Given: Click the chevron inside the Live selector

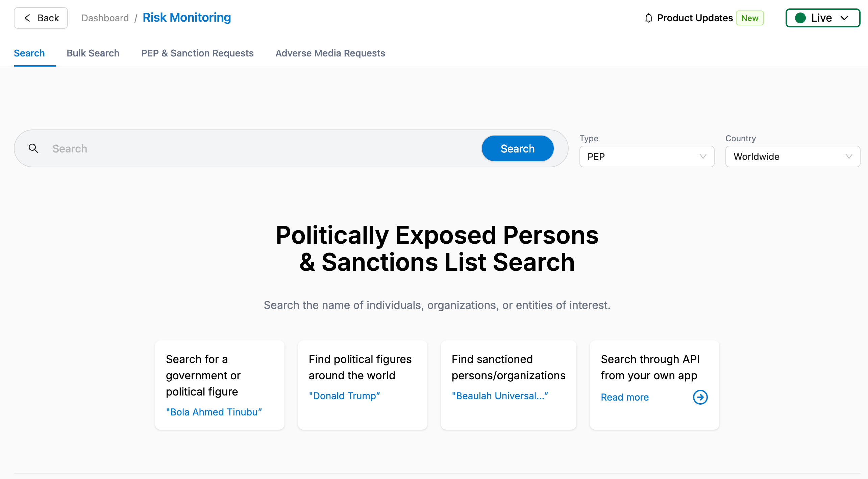Looking at the screenshot, I should point(844,18).
